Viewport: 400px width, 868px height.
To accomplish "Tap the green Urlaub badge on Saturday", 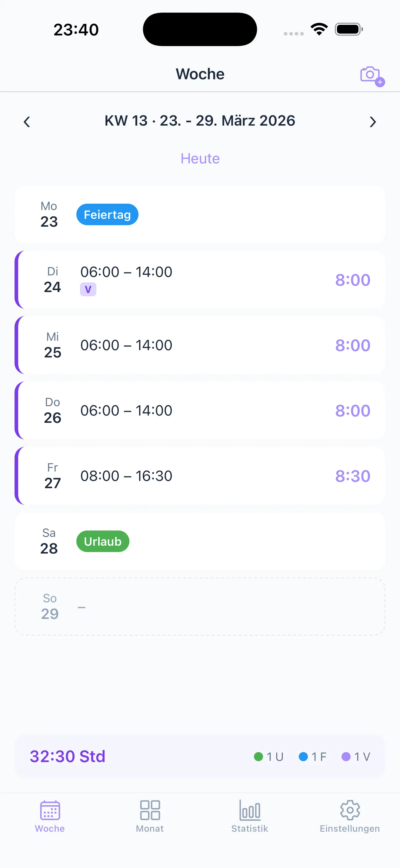I will 102,541.
